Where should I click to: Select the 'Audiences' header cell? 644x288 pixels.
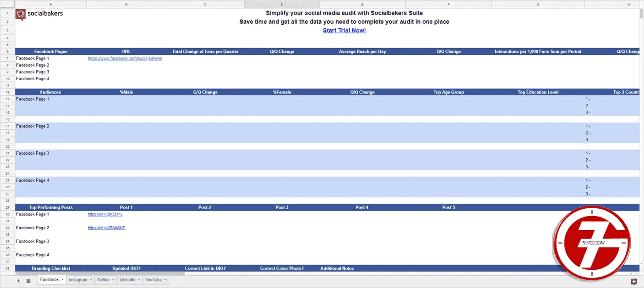pos(51,92)
